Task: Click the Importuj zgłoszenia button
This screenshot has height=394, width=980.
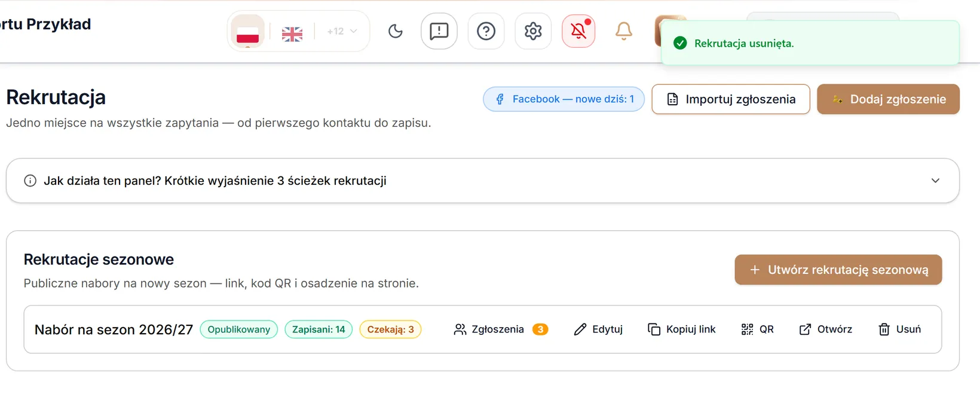Action: [x=731, y=99]
